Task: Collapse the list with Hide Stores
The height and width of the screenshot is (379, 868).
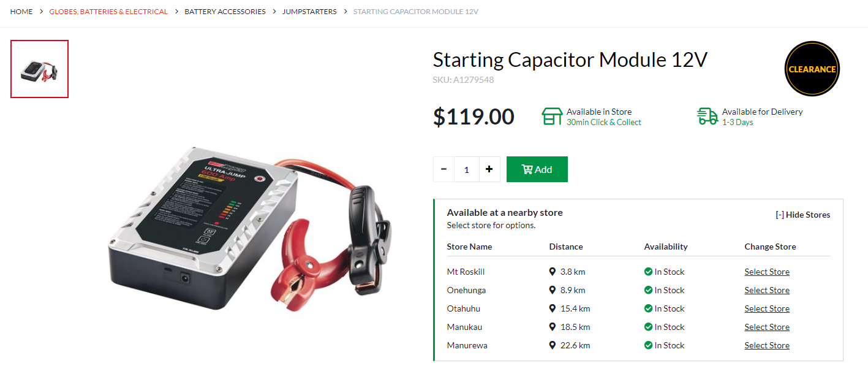Action: click(x=802, y=215)
